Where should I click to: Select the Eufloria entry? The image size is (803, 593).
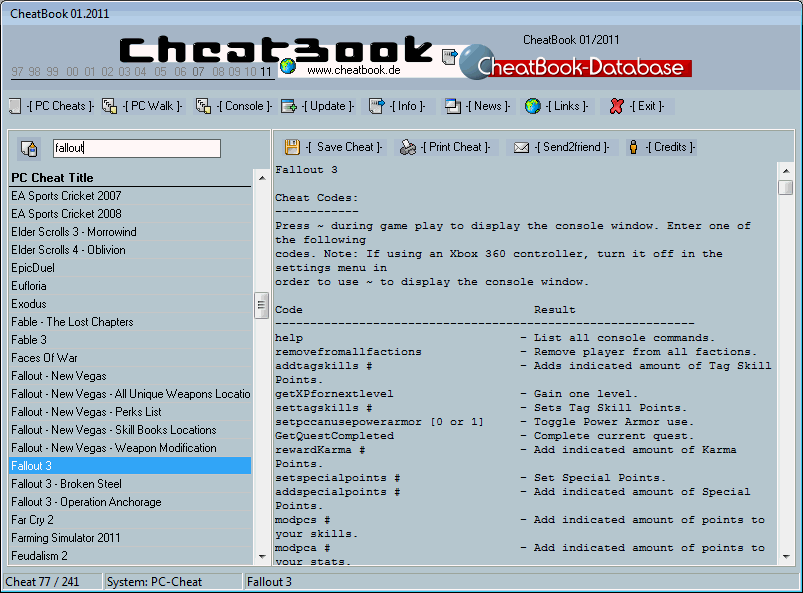[131, 286]
